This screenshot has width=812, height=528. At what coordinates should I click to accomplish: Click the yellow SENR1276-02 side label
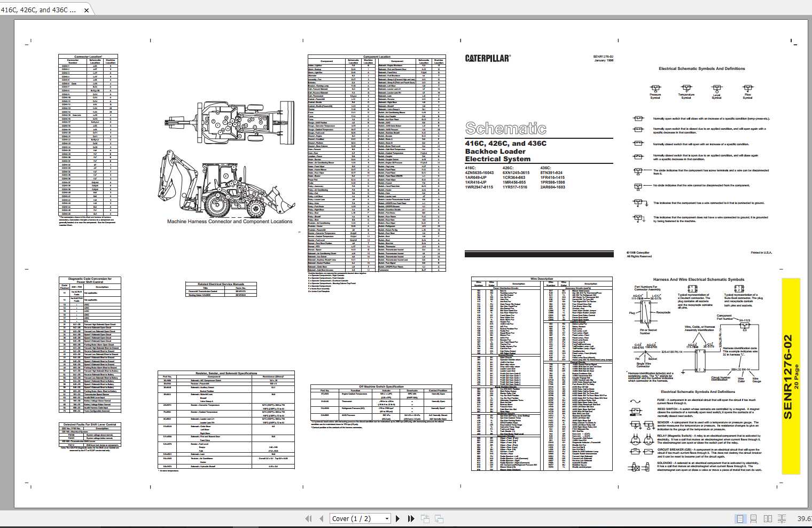coord(791,376)
